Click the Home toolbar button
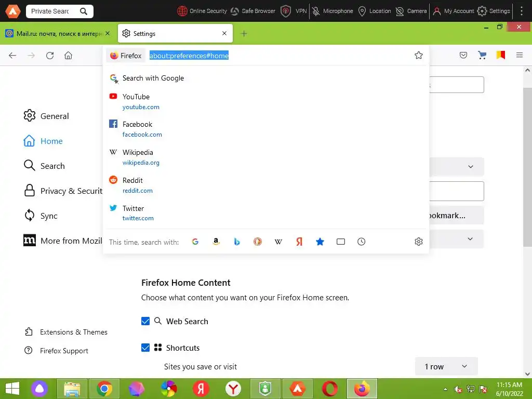The height and width of the screenshot is (399, 532). (68, 55)
